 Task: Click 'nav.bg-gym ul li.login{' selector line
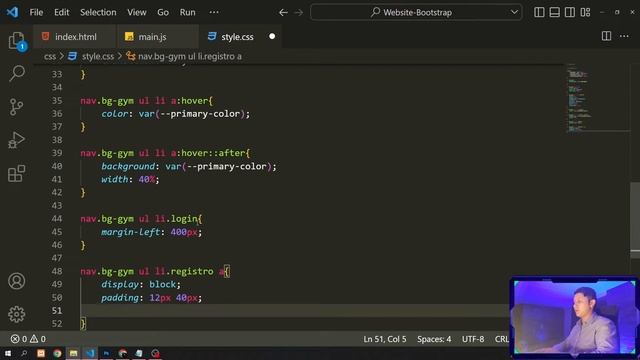141,219
